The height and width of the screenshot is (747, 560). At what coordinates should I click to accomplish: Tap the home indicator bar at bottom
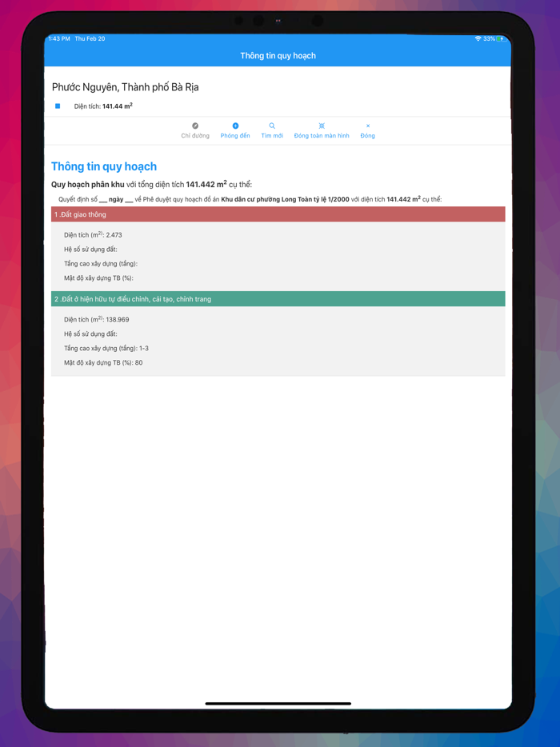click(x=278, y=704)
